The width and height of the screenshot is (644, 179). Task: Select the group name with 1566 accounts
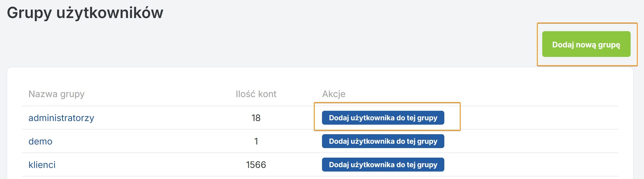(x=42, y=165)
